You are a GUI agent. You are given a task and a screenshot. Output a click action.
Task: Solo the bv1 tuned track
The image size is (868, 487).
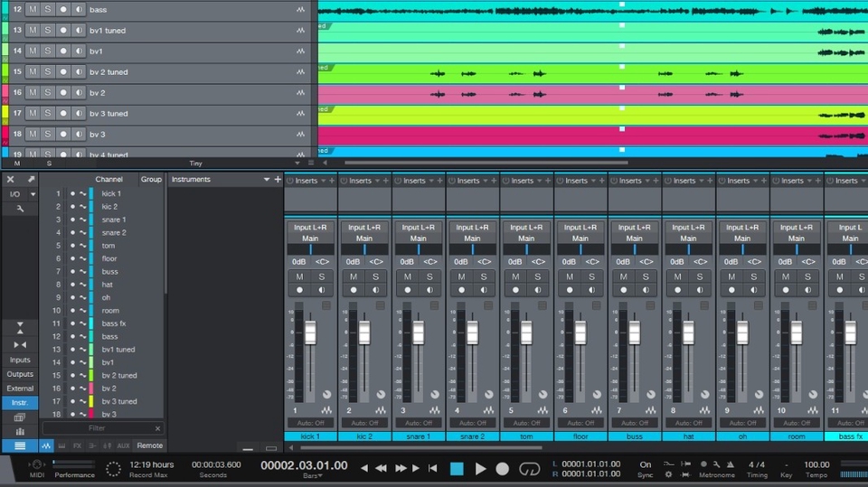click(x=48, y=31)
